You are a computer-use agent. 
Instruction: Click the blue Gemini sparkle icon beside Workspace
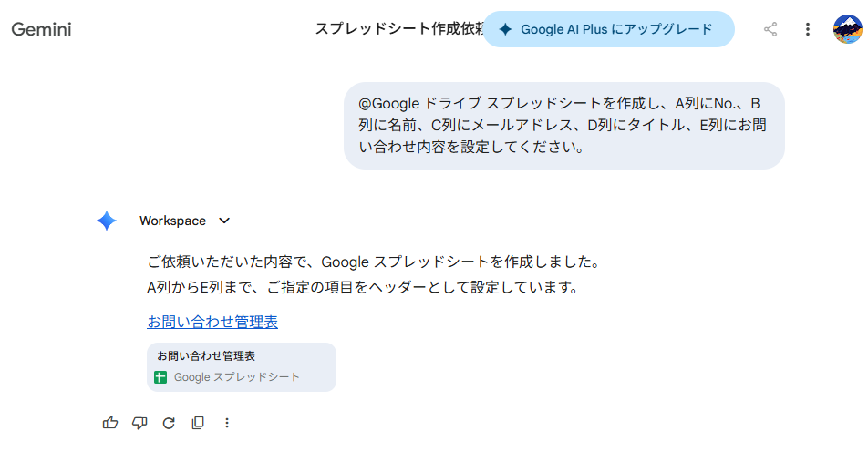pyautogui.click(x=107, y=221)
